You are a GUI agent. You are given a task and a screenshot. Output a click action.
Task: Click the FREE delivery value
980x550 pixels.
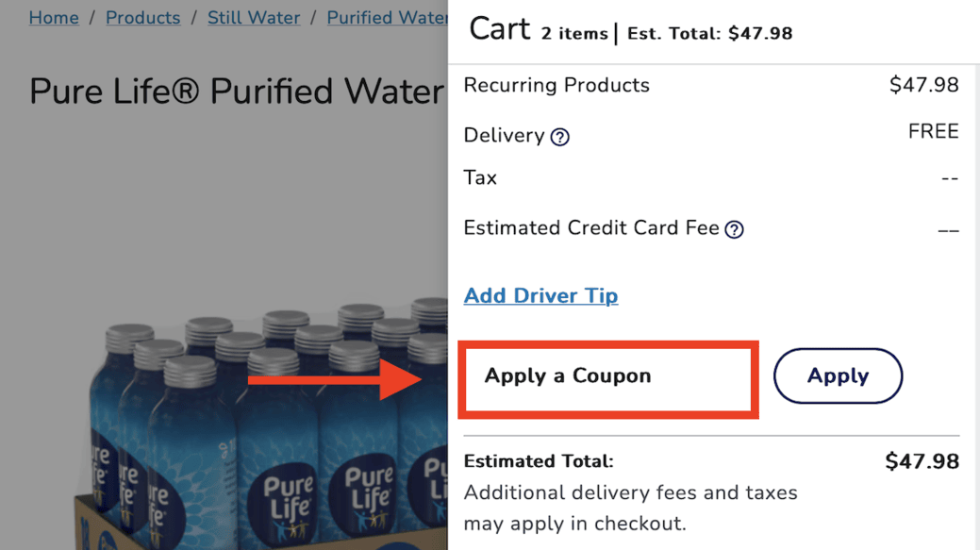coord(933,131)
